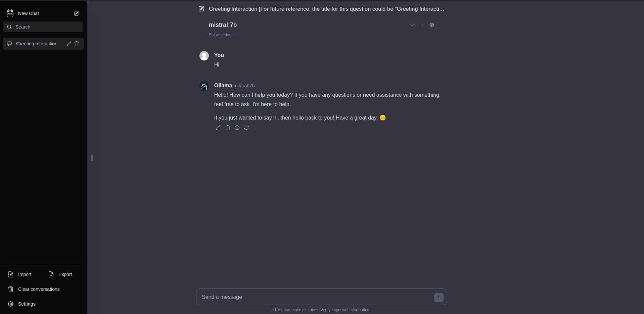
Task: Add another model with plus icon
Action: pos(422,25)
